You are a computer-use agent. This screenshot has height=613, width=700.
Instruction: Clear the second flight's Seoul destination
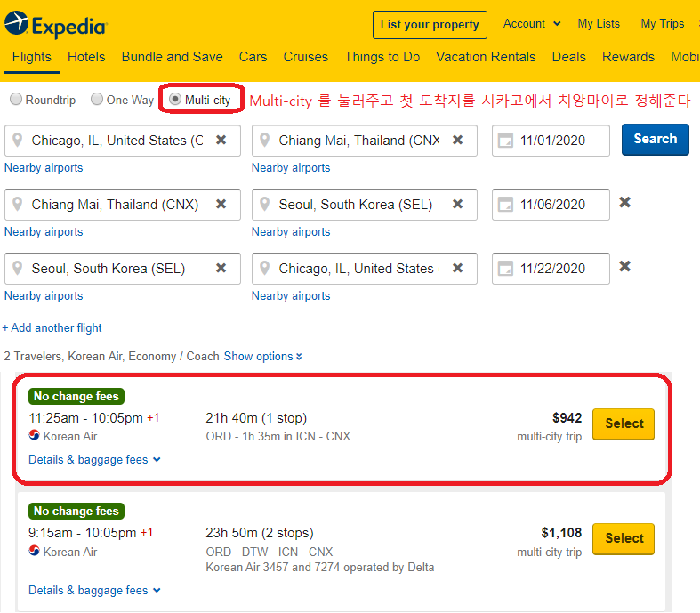(457, 204)
